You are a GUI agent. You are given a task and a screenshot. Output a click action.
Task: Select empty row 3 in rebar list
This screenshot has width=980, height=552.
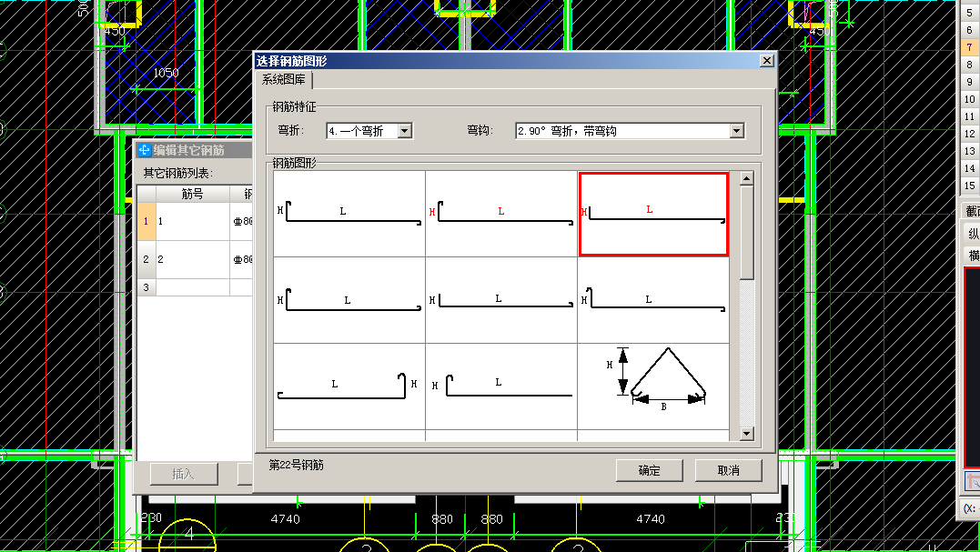pyautogui.click(x=146, y=287)
